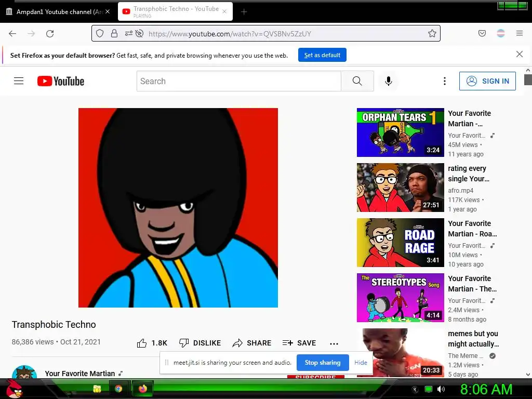The image size is (532, 399).
Task: Click the video title Transphobic Techno
Action: click(54, 324)
